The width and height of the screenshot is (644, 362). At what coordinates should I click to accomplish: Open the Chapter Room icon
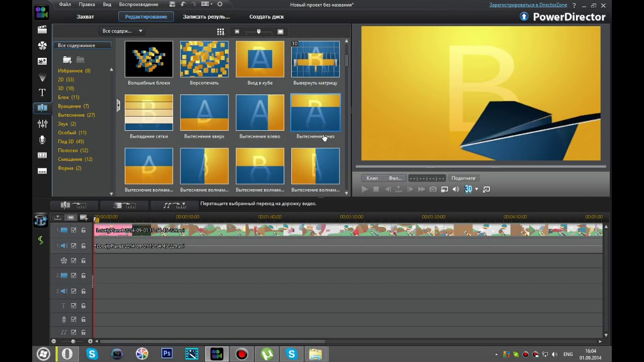42,155
